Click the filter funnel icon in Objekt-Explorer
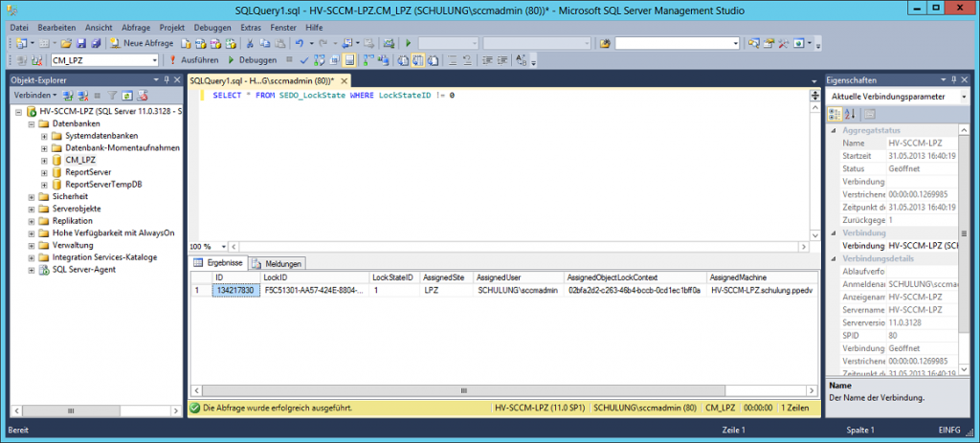Screen dimensions: 980x443 click(x=112, y=96)
